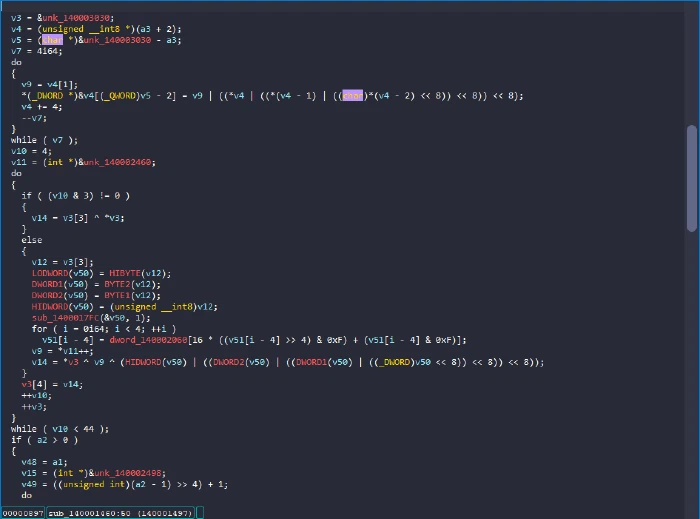The width and height of the screenshot is (700, 519).
Task: Click the else keyword
Action: pos(32,240)
